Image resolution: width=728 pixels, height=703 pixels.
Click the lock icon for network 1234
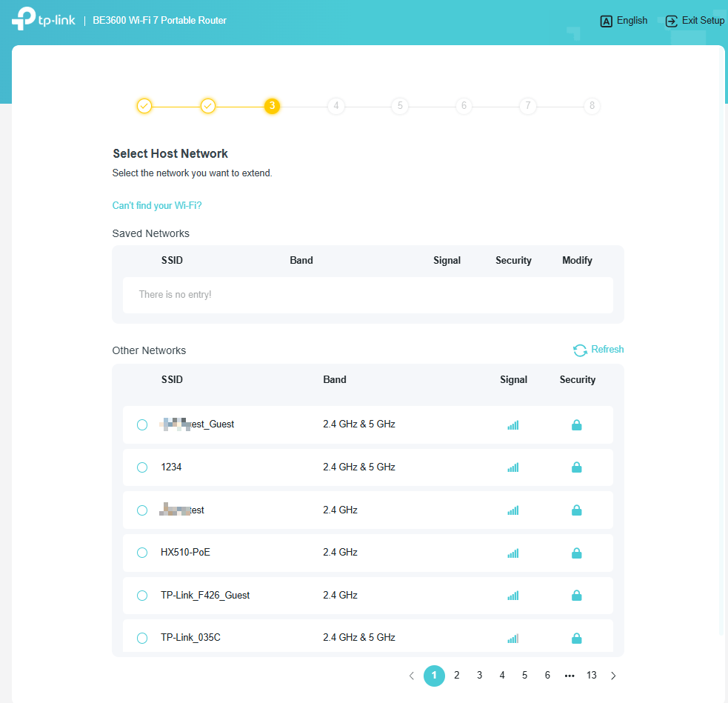click(577, 467)
